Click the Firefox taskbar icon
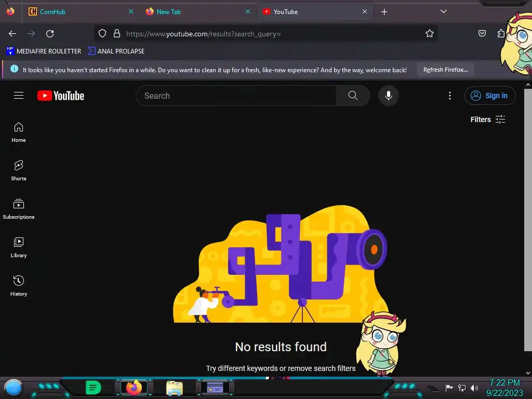Screen dimensions: 532x399 (134, 388)
